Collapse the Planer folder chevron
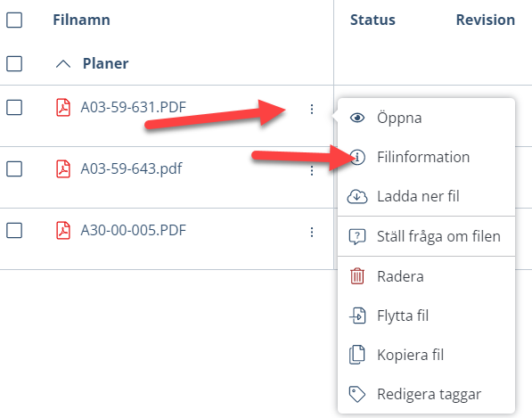This screenshot has height=418, width=532. 63,64
